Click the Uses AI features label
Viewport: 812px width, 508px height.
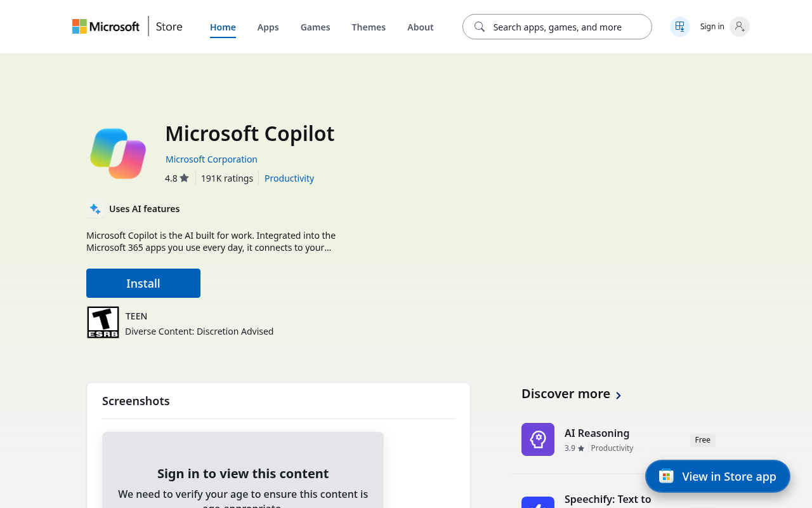point(144,209)
